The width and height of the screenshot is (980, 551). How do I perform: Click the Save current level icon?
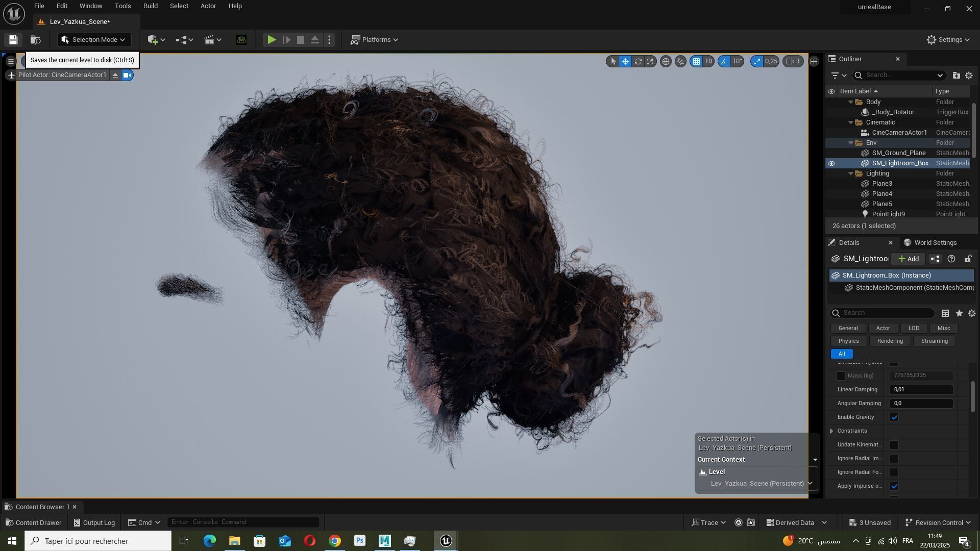(x=13, y=40)
